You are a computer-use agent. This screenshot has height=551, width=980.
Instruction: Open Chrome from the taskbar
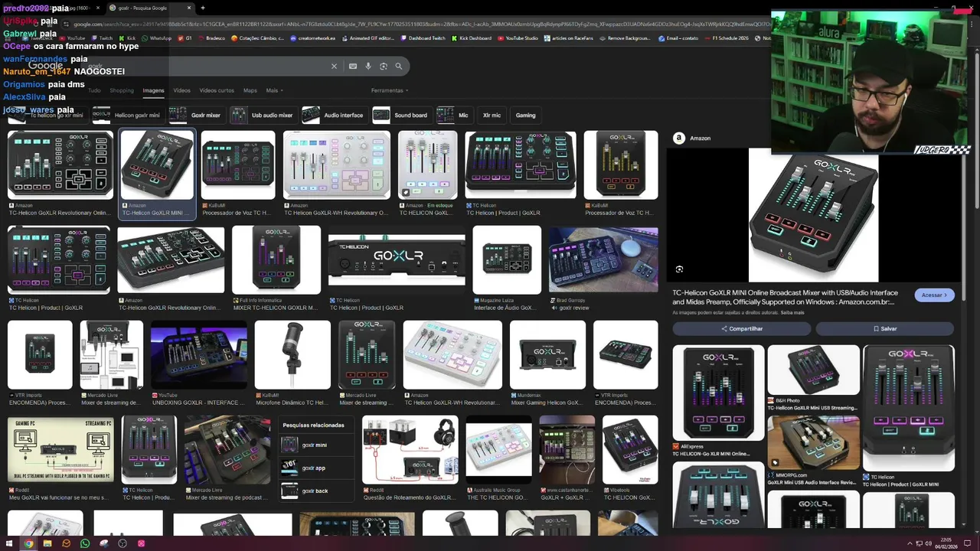coord(28,543)
